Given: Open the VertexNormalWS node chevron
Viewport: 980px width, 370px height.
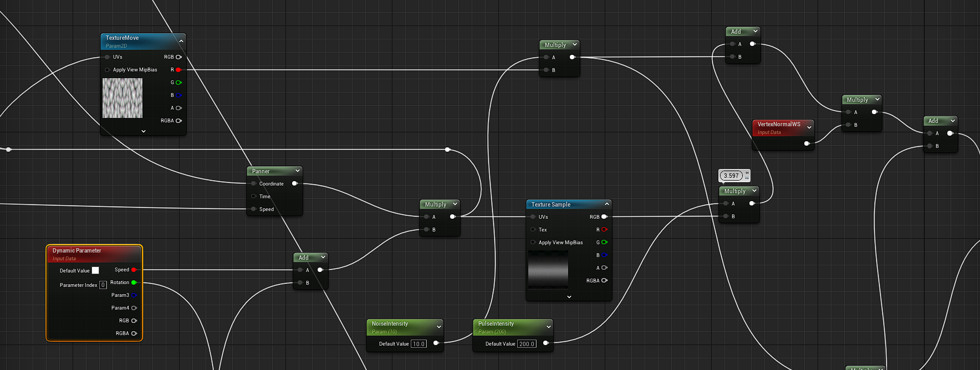Looking at the screenshot, I should pyautogui.click(x=809, y=127).
